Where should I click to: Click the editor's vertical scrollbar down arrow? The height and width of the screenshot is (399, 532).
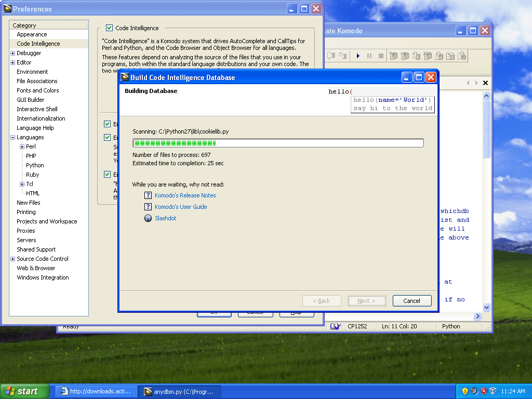(x=486, y=308)
